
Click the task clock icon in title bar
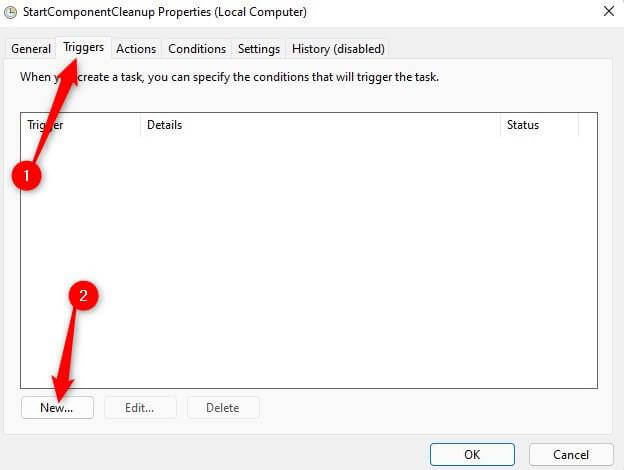coord(10,12)
